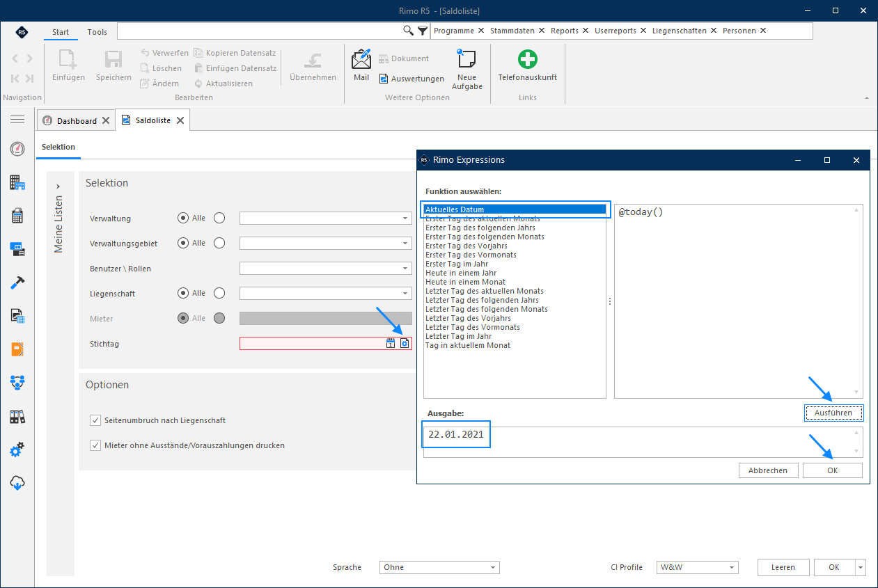
Task: Select the Liegenschaften search tag
Action: [680, 31]
